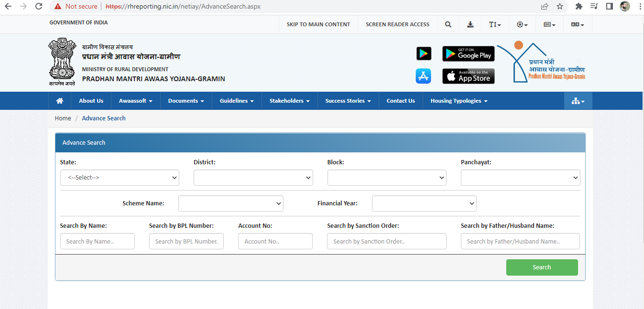Open the Contact Us page
644x309 pixels.
click(401, 101)
